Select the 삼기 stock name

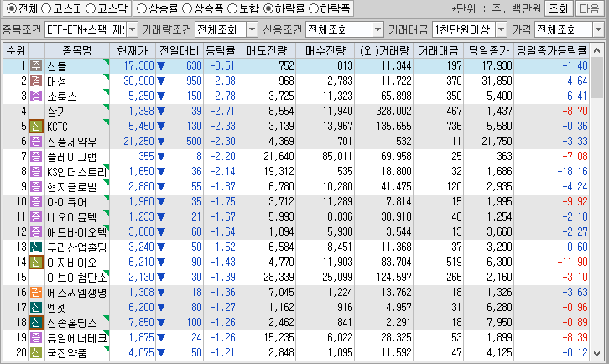(x=57, y=112)
